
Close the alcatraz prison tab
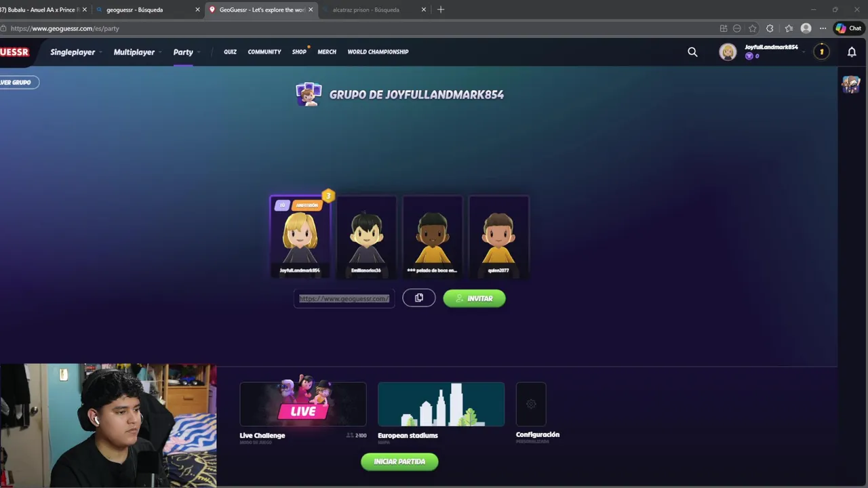(424, 9)
